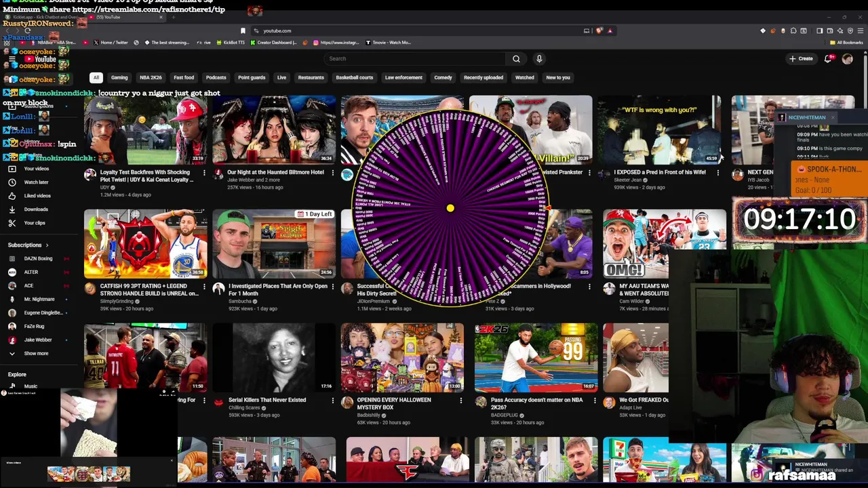Toggle browser sidebar panel icon
868x488 pixels.
[819, 30]
